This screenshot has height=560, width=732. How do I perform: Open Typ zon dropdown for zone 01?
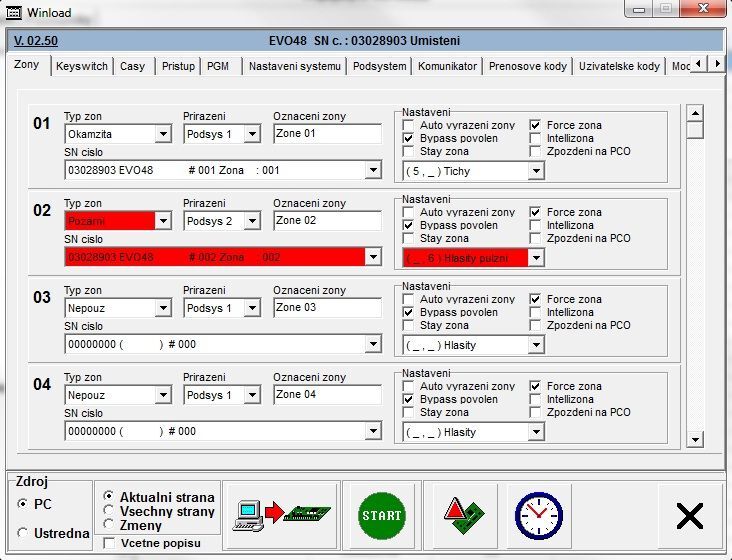point(163,134)
